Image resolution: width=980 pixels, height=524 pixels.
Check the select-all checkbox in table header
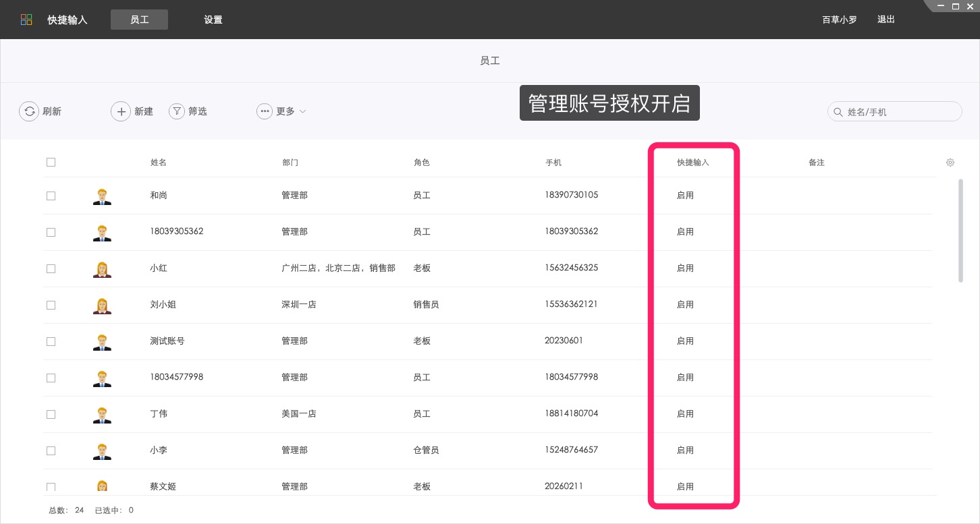click(51, 162)
